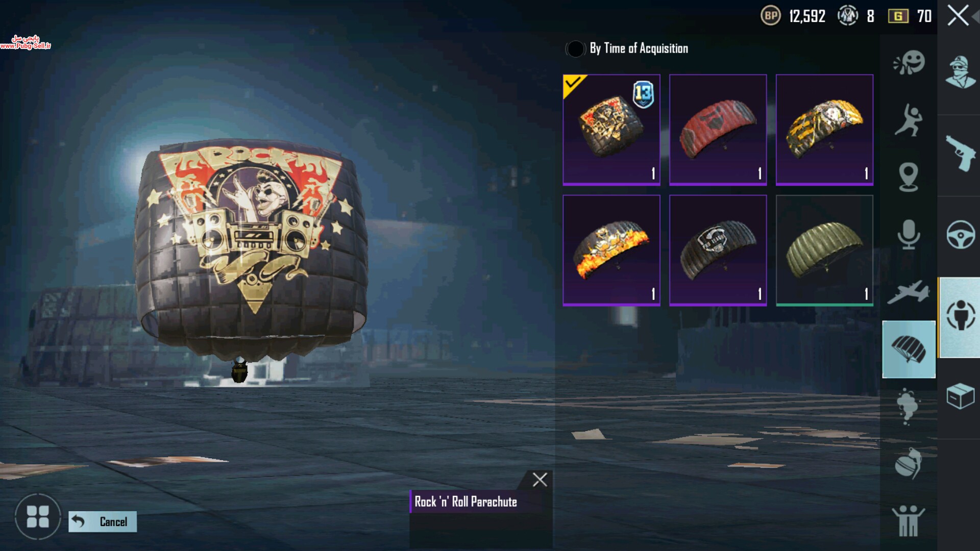Open the crate box tab
This screenshot has height=551, width=980.
(x=961, y=396)
